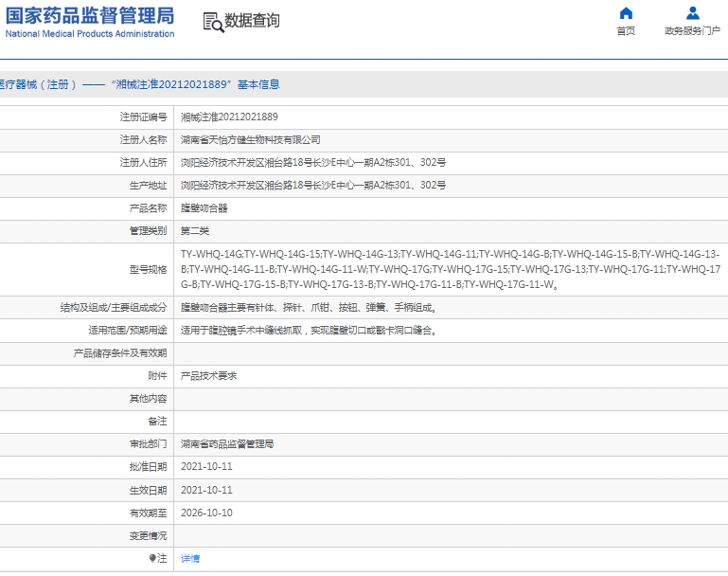
Task: Select the 生产地址 address value
Action: [313, 186]
